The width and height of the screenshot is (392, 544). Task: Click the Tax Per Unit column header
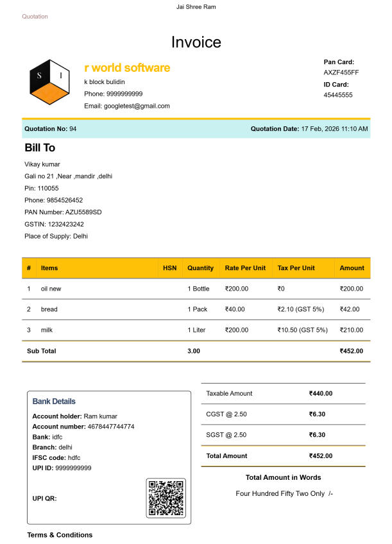coord(296,268)
